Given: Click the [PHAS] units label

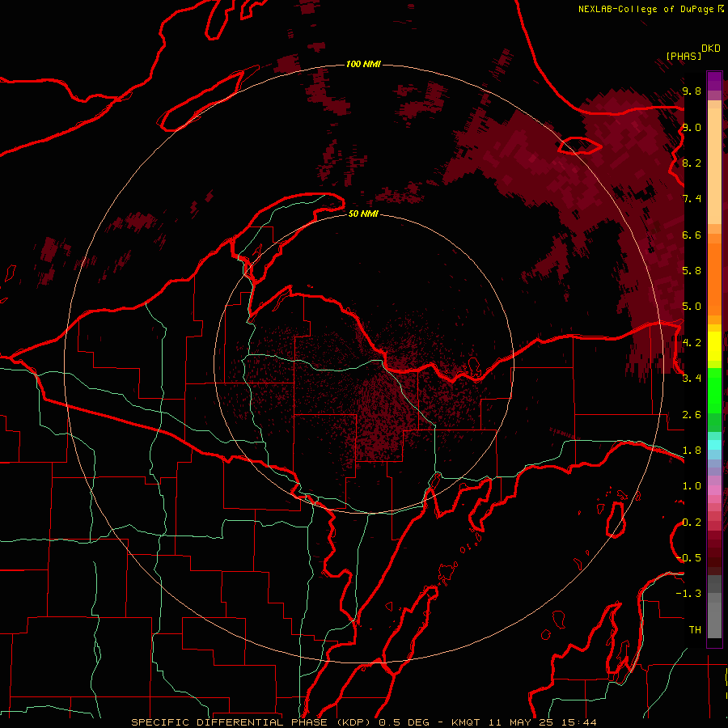Looking at the screenshot, I should [684, 56].
